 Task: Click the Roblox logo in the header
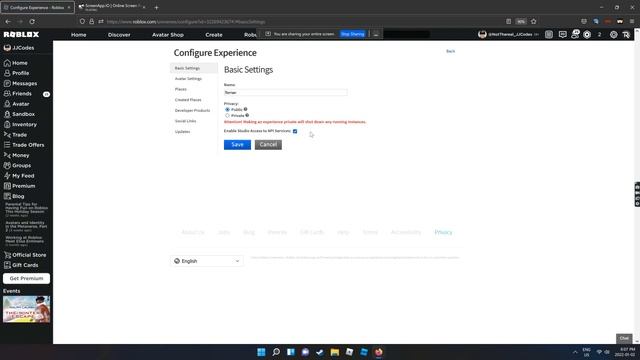click(x=21, y=35)
